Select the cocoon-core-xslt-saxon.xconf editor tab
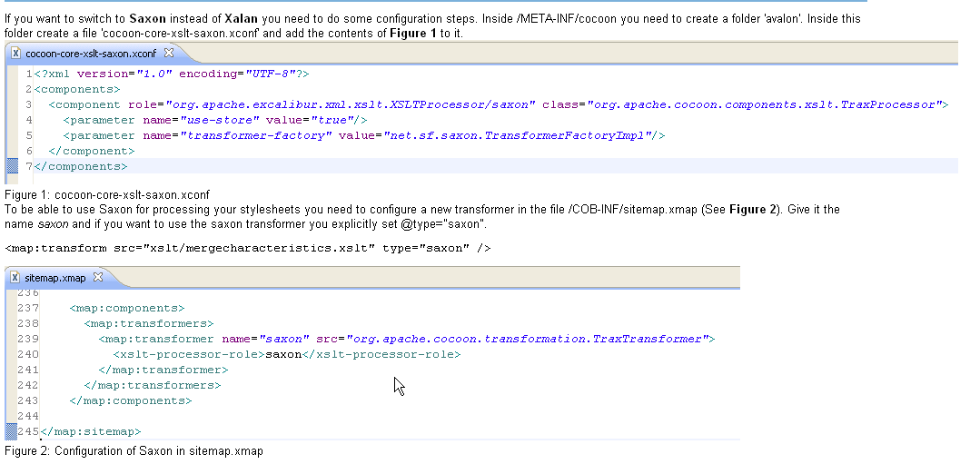980x474 pixels. tap(90, 54)
